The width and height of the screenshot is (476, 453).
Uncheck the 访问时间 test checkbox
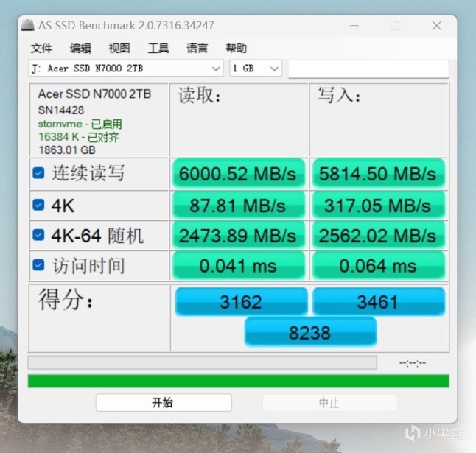click(38, 265)
